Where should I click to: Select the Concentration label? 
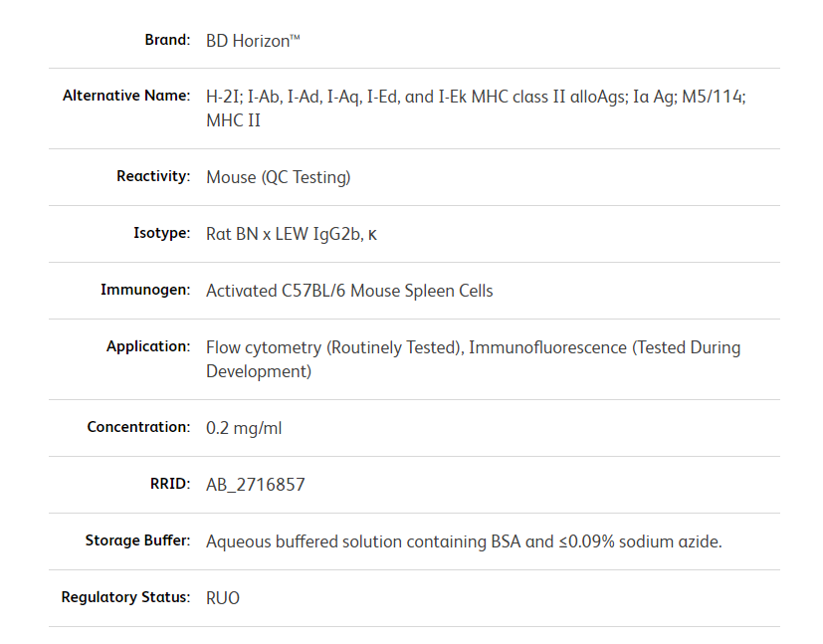pyautogui.click(x=138, y=426)
